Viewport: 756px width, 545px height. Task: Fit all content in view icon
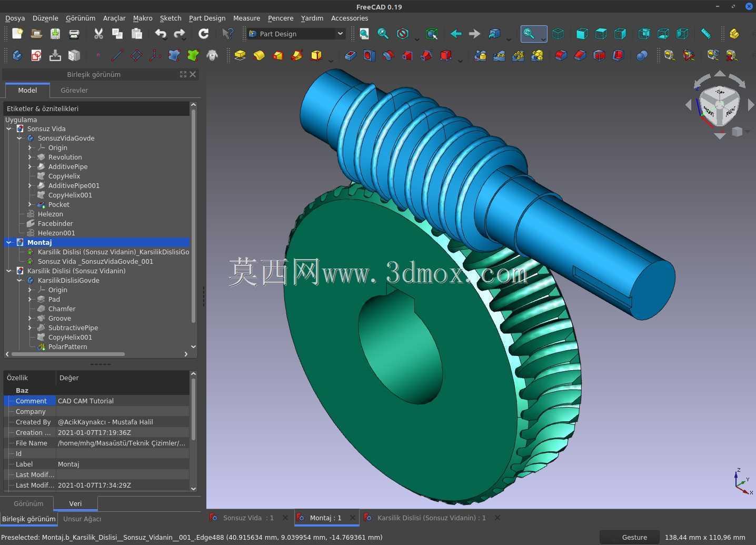pos(364,34)
